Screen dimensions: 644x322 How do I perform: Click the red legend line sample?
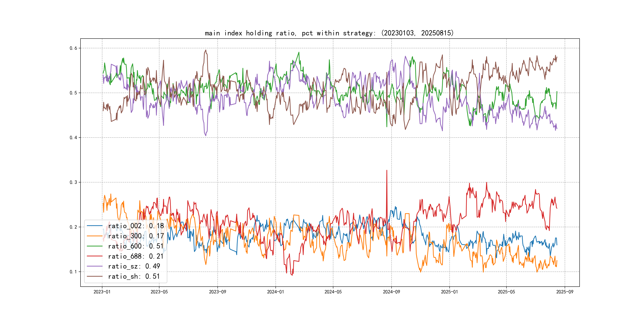95,256
